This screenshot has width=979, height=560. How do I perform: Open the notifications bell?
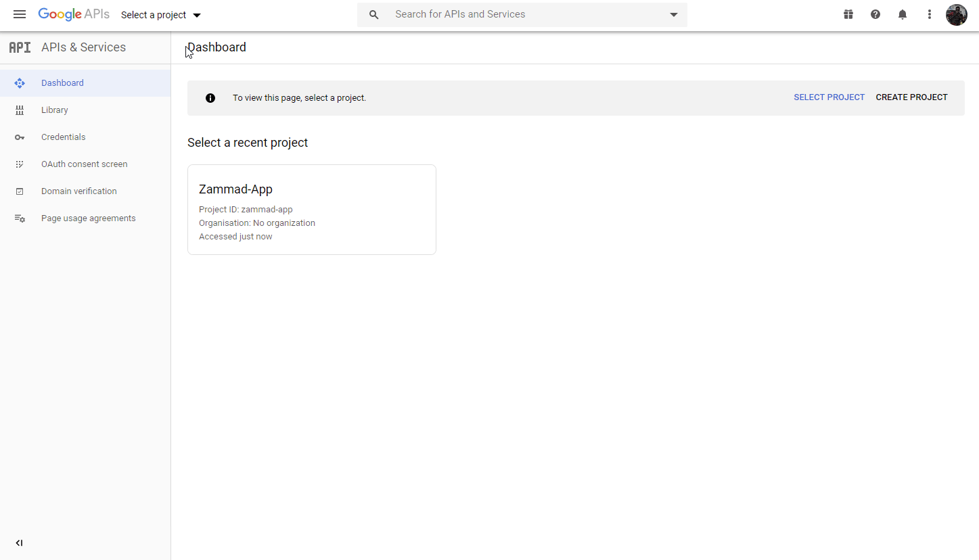pyautogui.click(x=903, y=14)
